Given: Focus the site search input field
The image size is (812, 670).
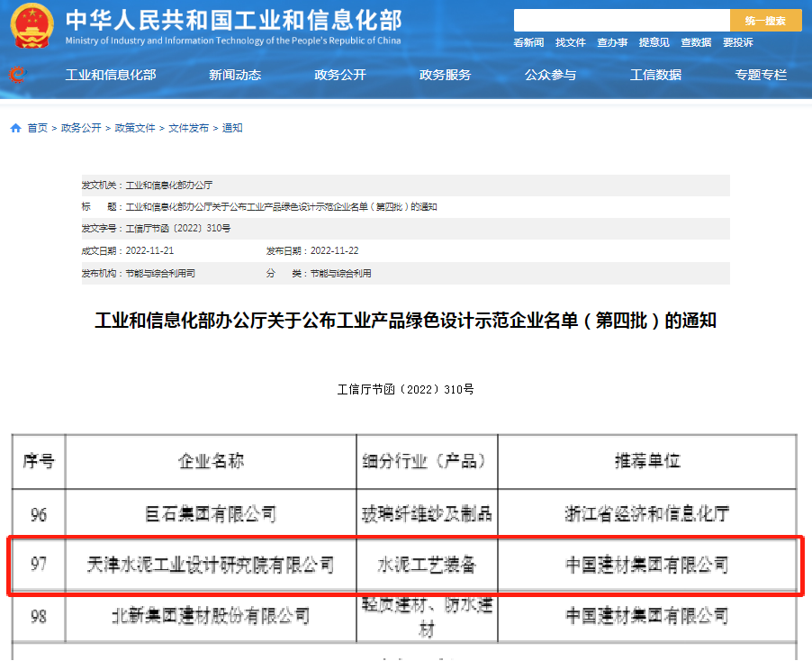Looking at the screenshot, I should click(622, 21).
